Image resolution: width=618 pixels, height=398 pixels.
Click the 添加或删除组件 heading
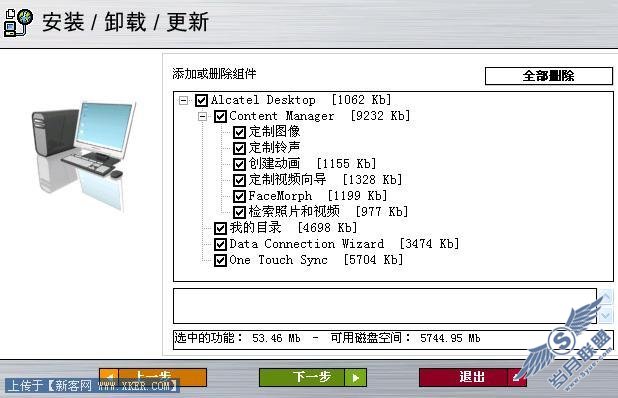pos(214,74)
